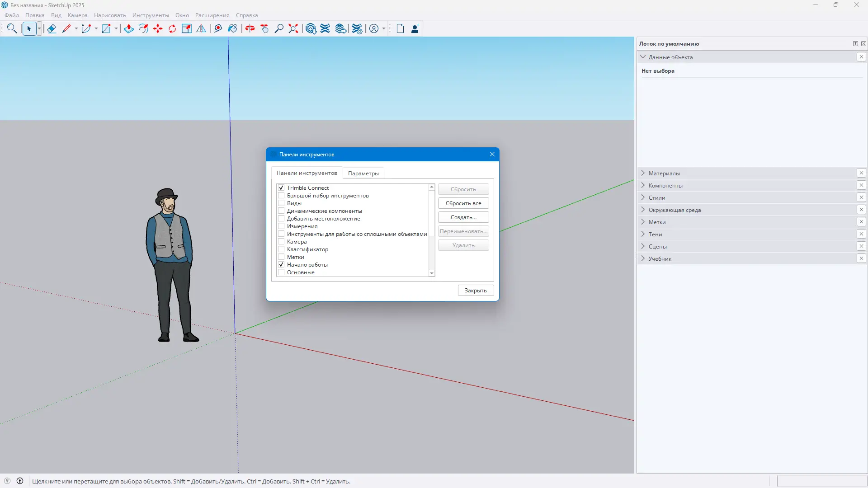Click the Zoom Extents icon
This screenshot has width=868, height=488.
coord(293,29)
